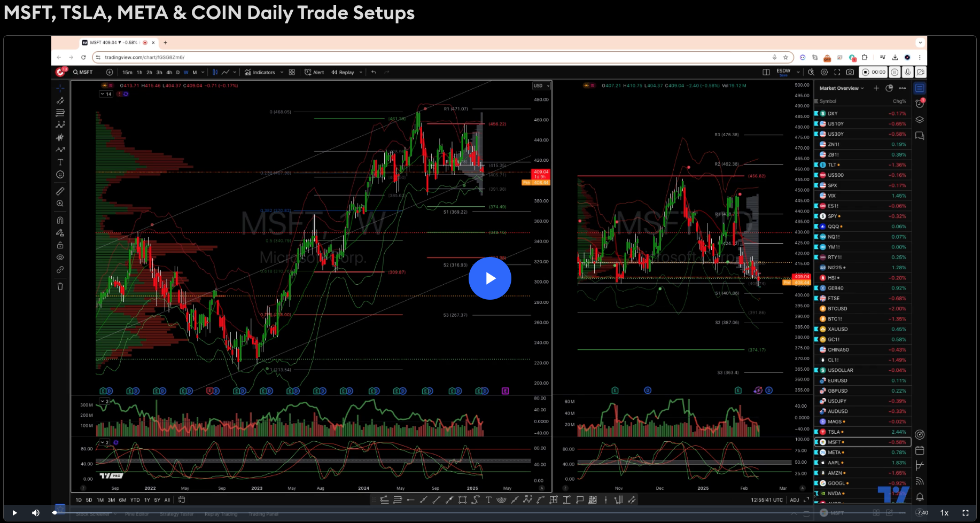Open indicator templates grid icon
980x523 pixels.
pyautogui.click(x=292, y=72)
